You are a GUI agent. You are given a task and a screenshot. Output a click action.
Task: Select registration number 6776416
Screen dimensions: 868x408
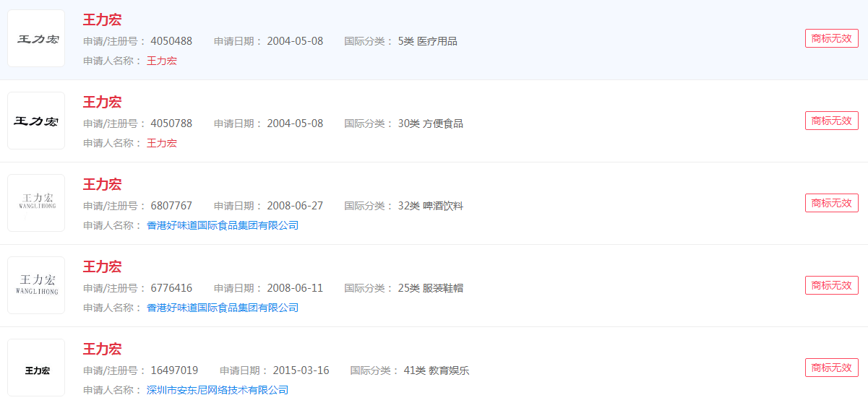pos(171,288)
